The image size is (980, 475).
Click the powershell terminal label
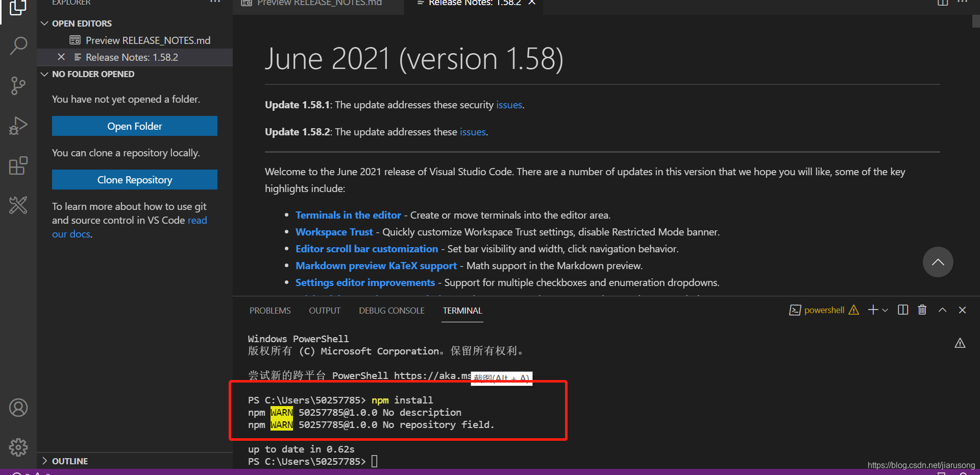click(824, 310)
